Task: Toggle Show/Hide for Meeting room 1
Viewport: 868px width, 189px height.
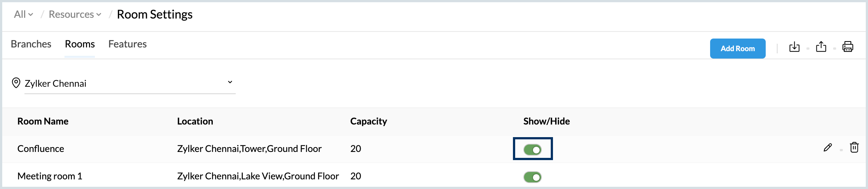Action: pos(533,177)
